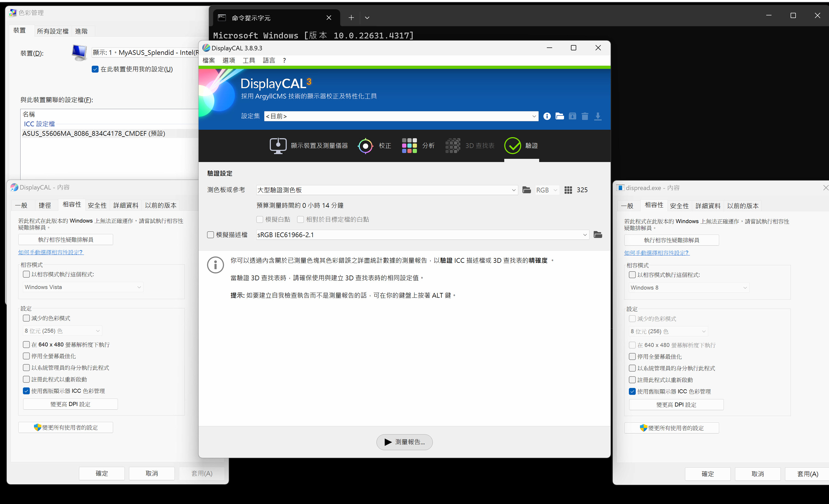Open the 大型驗證測色板 testchart dropdown
Image resolution: width=829 pixels, height=504 pixels.
click(x=387, y=190)
